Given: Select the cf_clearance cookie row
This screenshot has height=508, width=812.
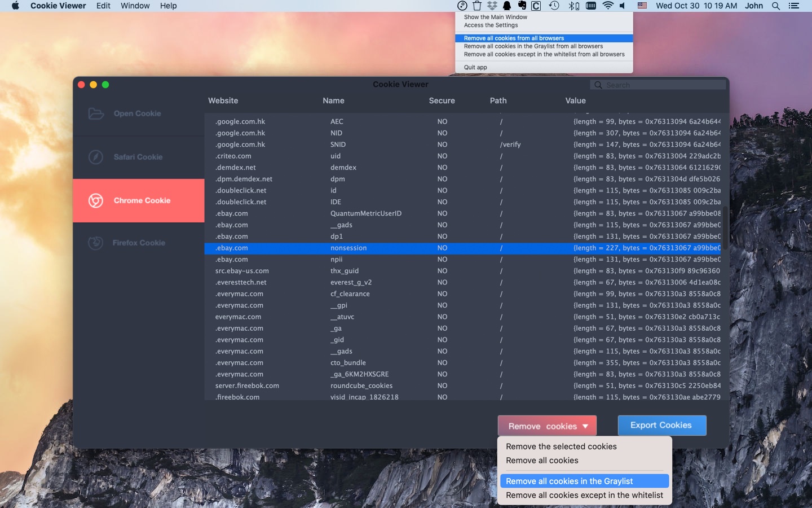Looking at the screenshot, I should point(463,294).
